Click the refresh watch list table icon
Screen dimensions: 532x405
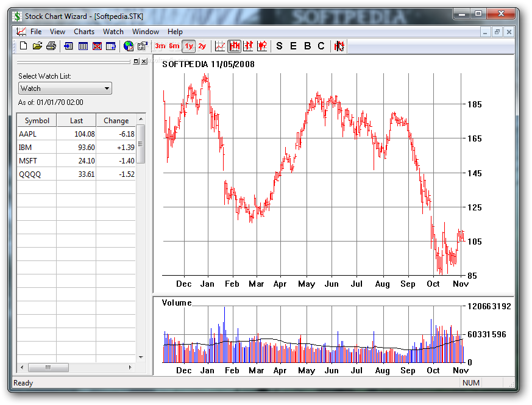coord(111,46)
